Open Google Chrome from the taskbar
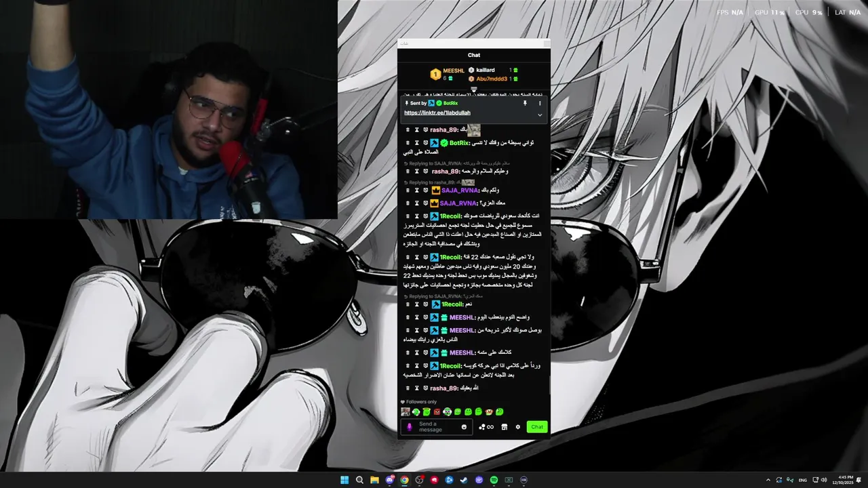 (404, 480)
